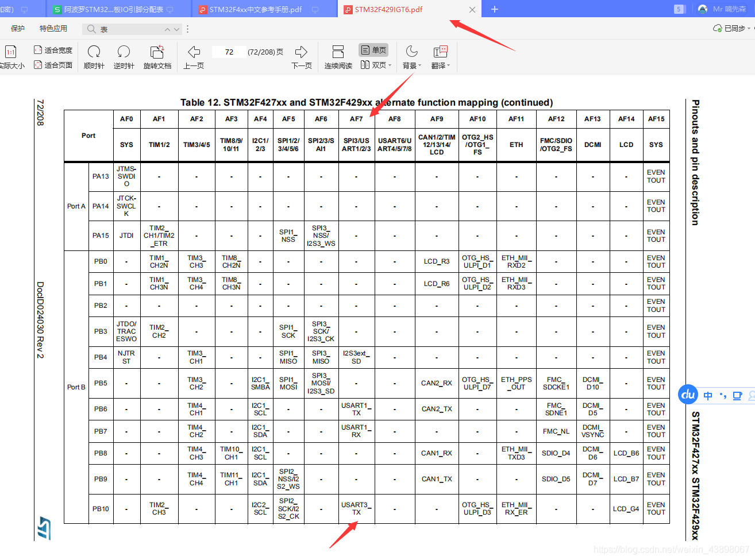Click the ETH_PPS_OUT cell

pos(516,383)
